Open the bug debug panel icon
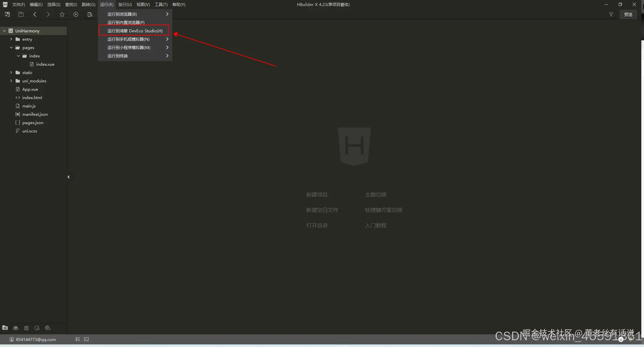The image size is (644, 347). click(26, 328)
